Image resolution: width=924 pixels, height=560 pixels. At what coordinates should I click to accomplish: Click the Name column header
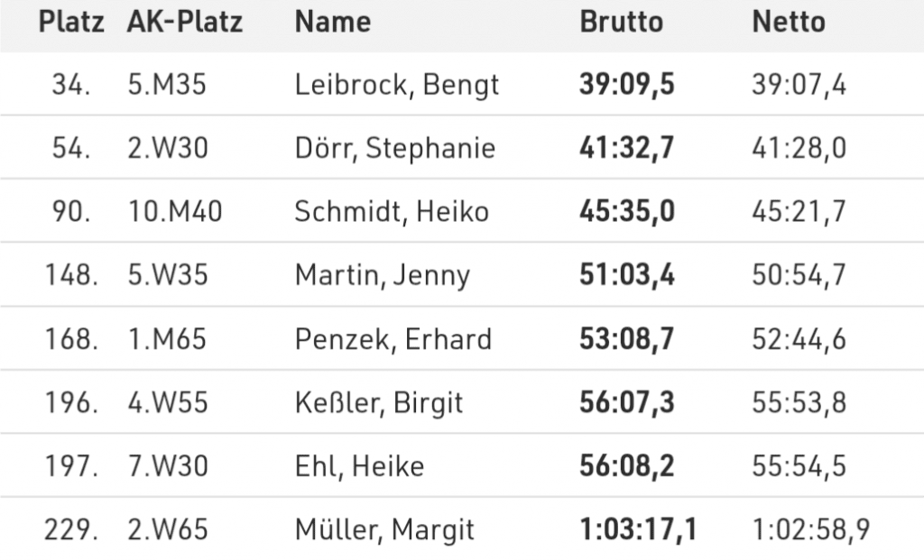[332, 22]
